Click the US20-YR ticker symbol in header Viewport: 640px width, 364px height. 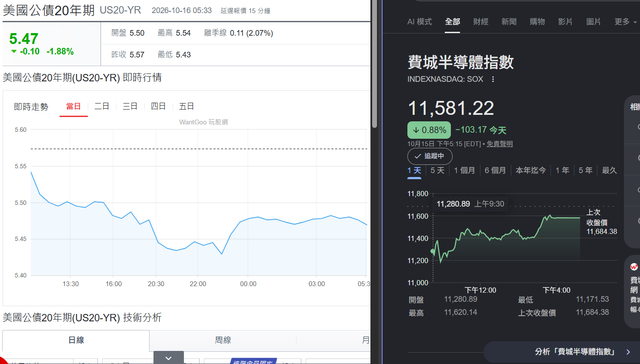coord(120,10)
